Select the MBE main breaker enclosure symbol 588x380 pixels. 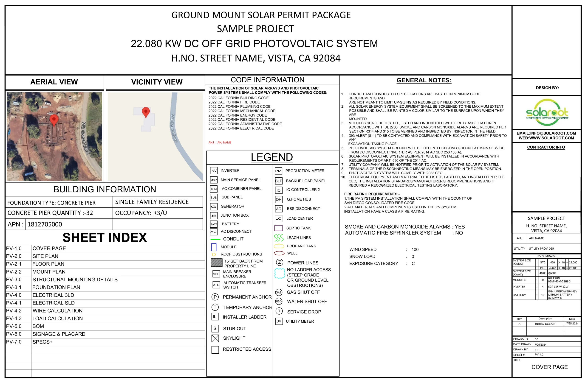(216, 274)
